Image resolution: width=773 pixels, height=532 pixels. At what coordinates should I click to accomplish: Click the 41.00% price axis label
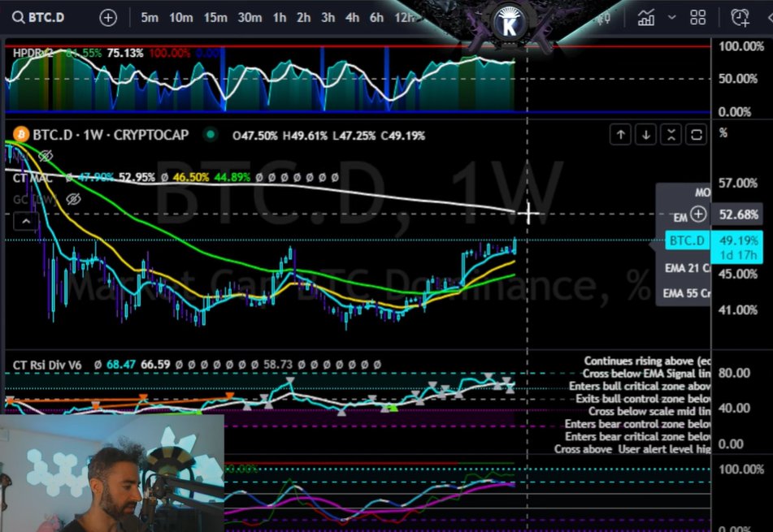pos(738,309)
